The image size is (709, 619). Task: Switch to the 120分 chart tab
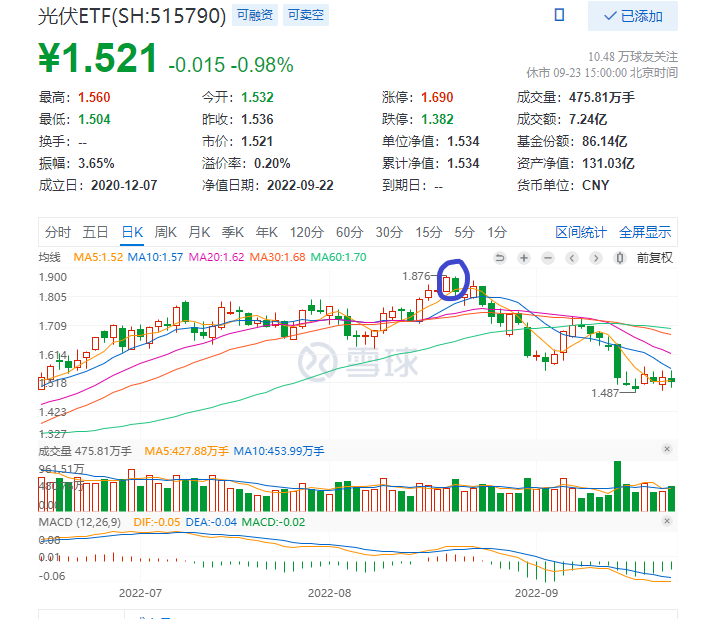pos(307,232)
